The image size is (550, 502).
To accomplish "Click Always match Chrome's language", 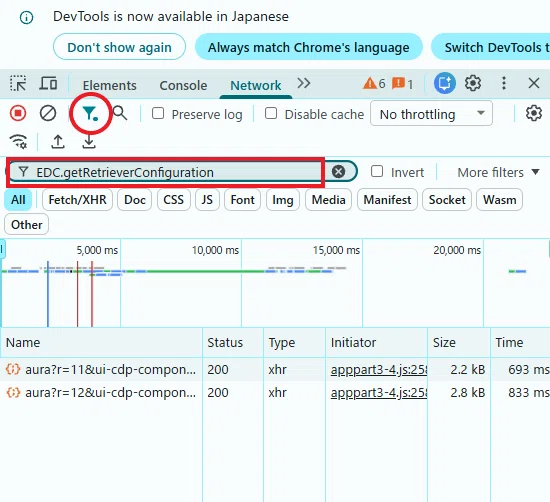I will [x=309, y=47].
